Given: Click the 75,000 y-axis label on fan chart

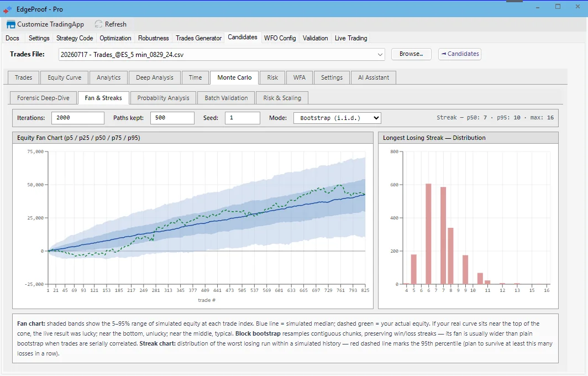Looking at the screenshot, I should coord(35,152).
